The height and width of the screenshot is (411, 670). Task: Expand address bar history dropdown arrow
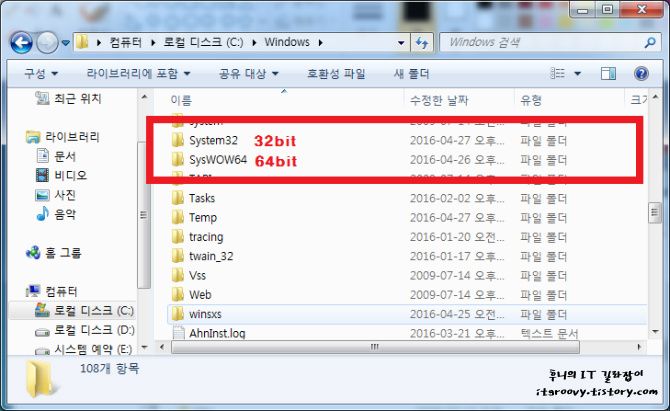401,43
